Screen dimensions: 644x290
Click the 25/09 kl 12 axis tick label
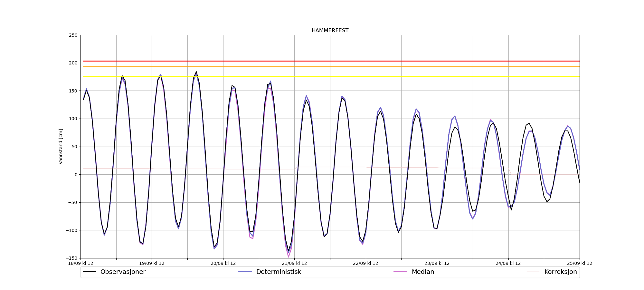[580, 263]
